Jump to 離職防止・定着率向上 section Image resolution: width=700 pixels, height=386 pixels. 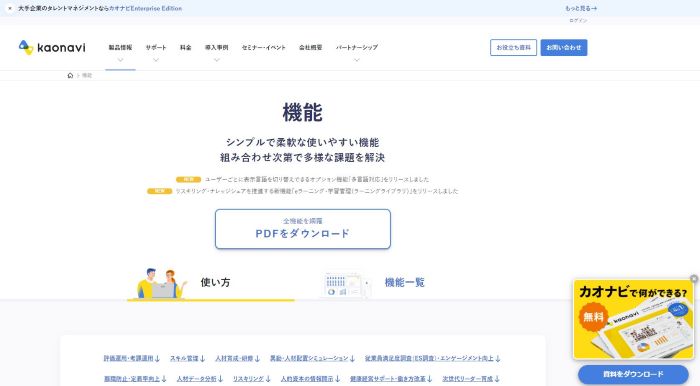click(135, 378)
